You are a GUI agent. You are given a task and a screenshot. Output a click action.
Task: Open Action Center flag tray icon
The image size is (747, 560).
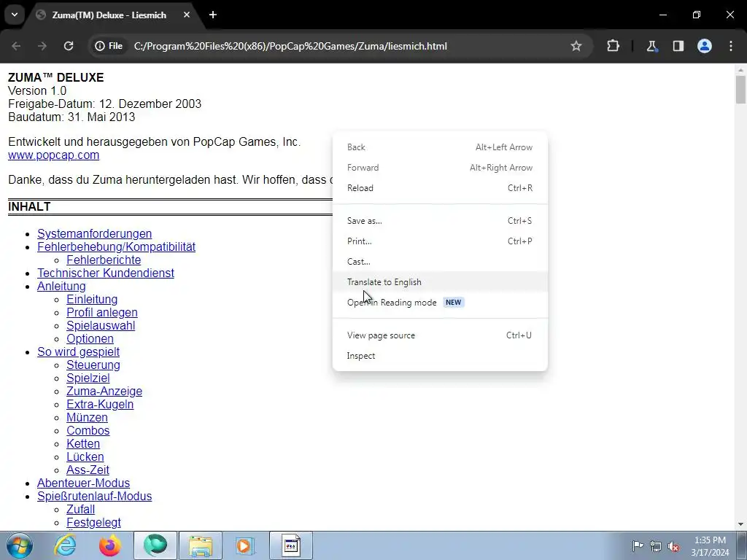638,545
